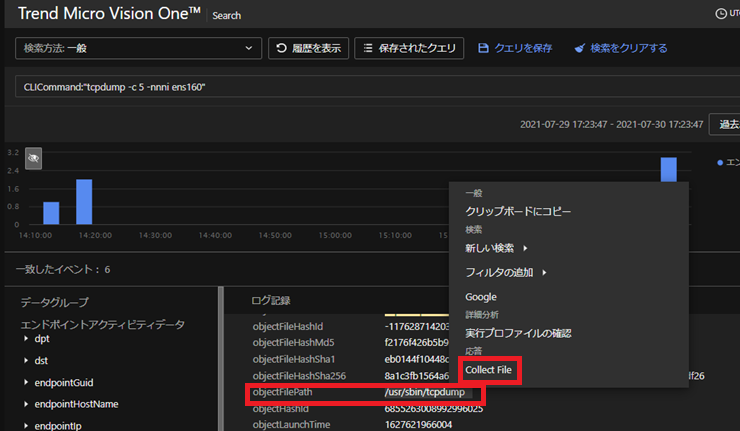Expand the dst tree item
Image resolution: width=740 pixels, height=431 pixels.
[x=27, y=360]
